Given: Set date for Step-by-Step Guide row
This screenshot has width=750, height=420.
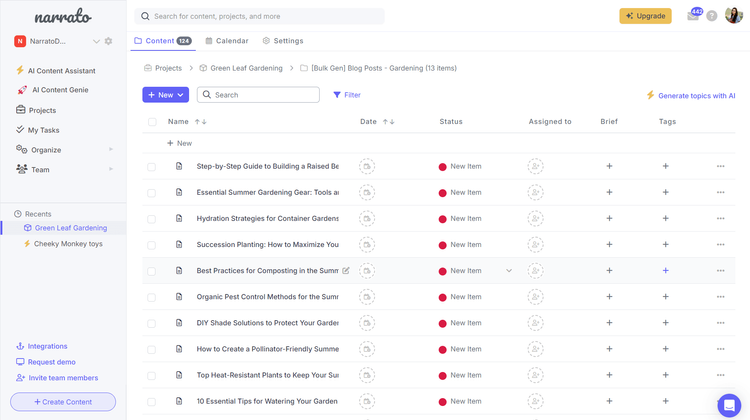Looking at the screenshot, I should point(367,166).
